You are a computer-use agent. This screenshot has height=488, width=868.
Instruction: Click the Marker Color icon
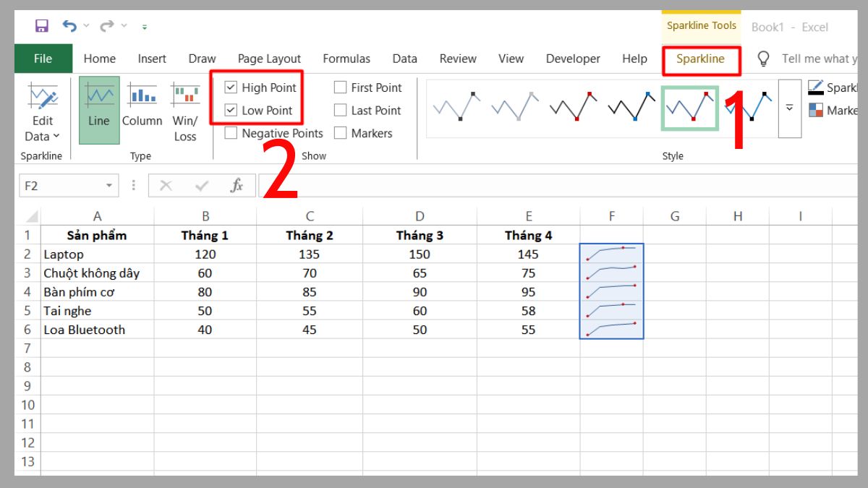pos(815,110)
